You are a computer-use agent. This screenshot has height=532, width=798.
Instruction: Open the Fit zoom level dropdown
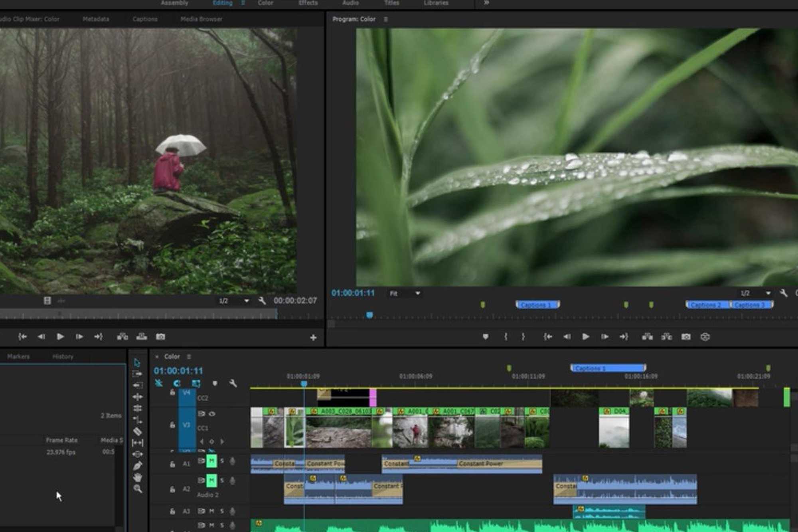404,293
